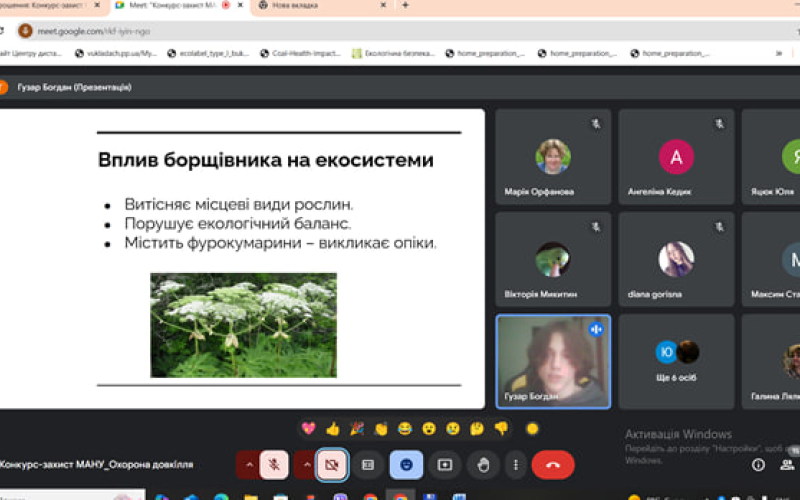Send the clapping hands reaction
Viewport: 800px width, 500px height.
pyautogui.click(x=381, y=428)
